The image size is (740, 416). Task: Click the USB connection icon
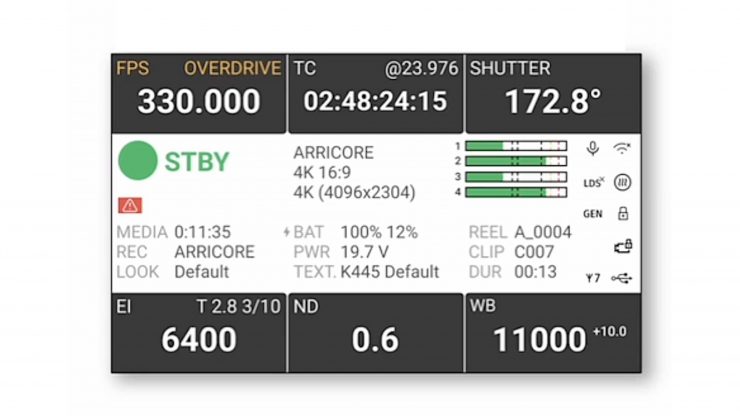pos(622,278)
